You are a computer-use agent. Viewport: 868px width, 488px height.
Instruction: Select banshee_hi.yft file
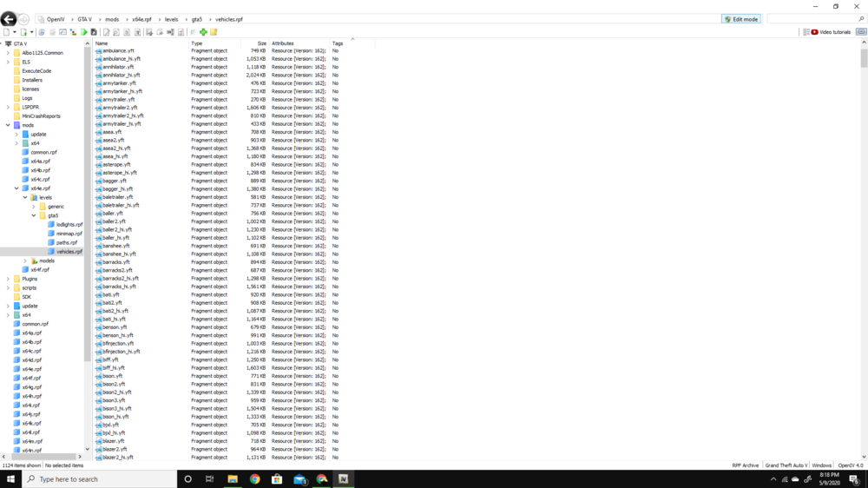coord(115,254)
